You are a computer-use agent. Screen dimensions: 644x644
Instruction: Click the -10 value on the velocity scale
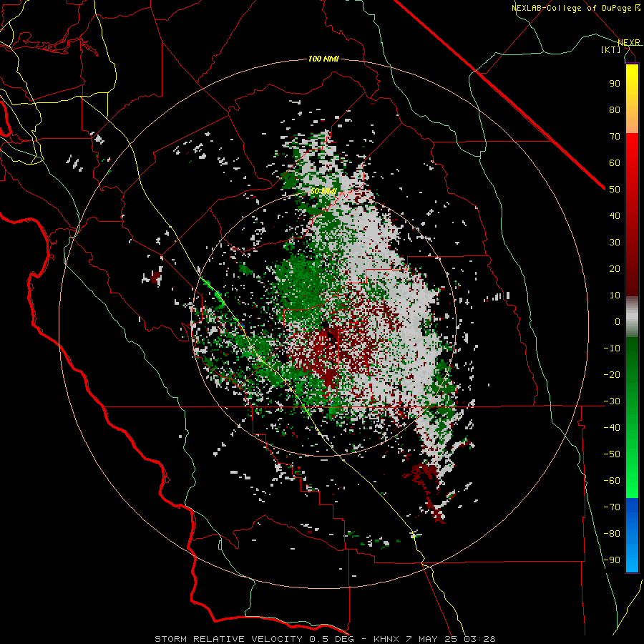pos(612,348)
